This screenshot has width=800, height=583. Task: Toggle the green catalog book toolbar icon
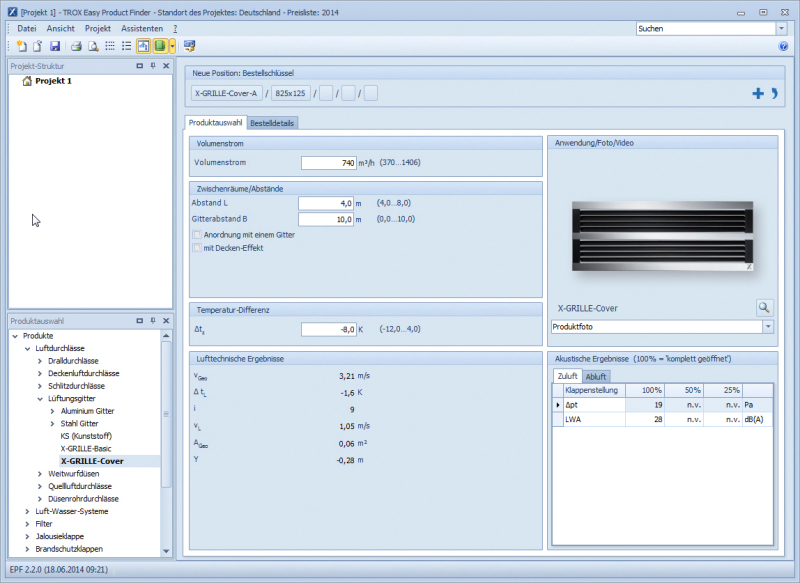160,46
